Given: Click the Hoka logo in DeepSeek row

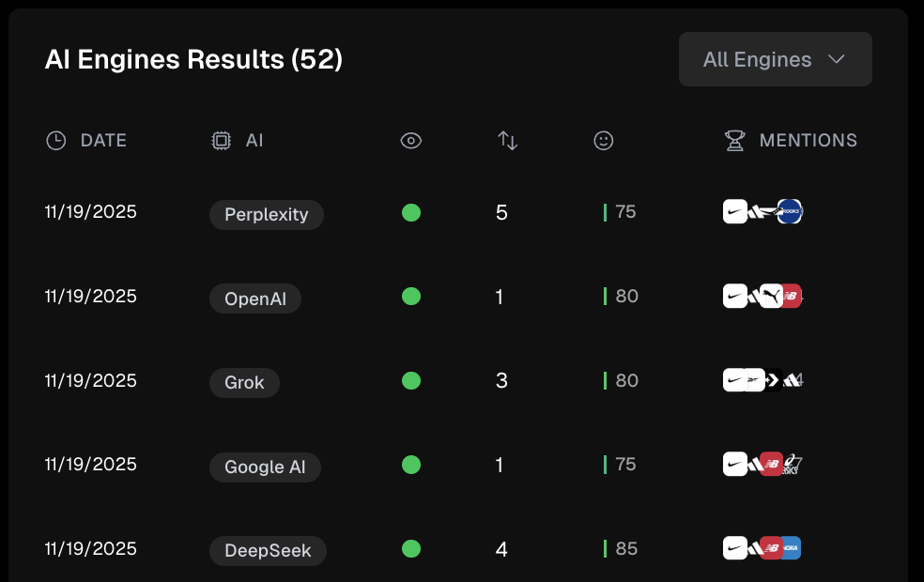Looking at the screenshot, I should [791, 548].
